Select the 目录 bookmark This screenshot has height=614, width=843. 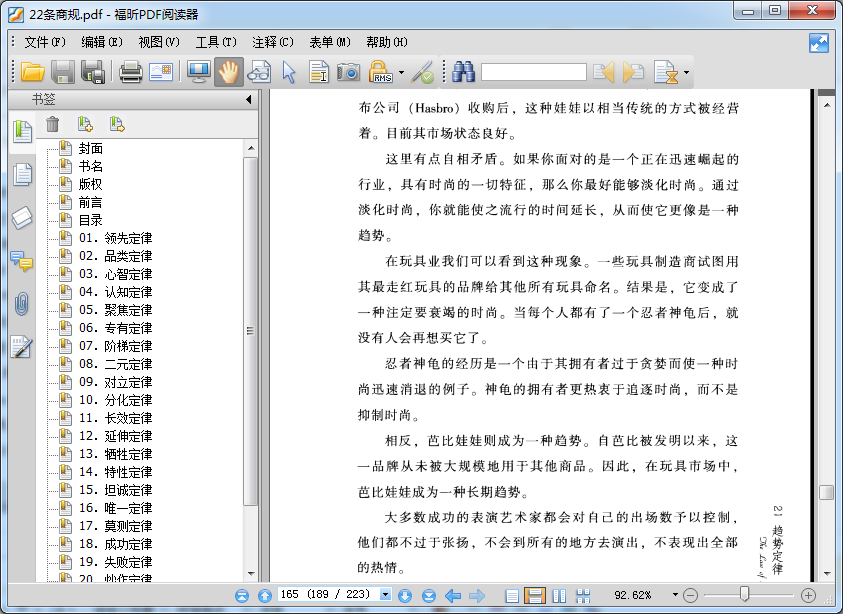(x=90, y=220)
